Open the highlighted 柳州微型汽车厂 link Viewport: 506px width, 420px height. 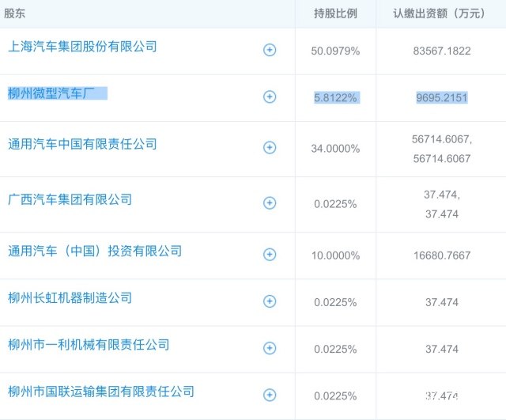pos(57,93)
